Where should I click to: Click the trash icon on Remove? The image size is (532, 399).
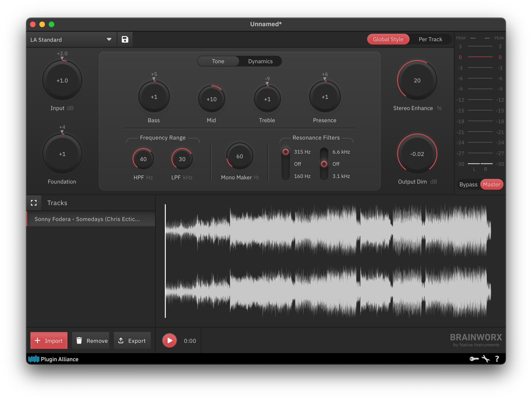[79, 340]
